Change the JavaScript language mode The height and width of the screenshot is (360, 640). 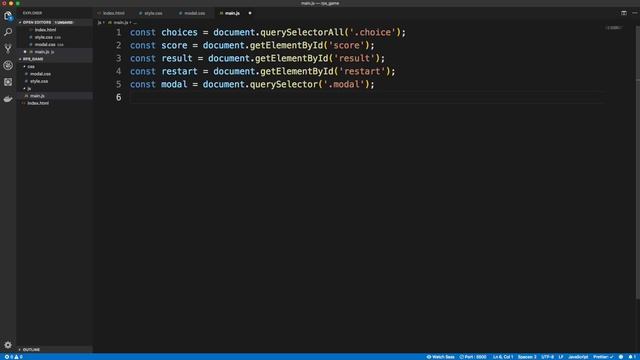(x=578, y=357)
